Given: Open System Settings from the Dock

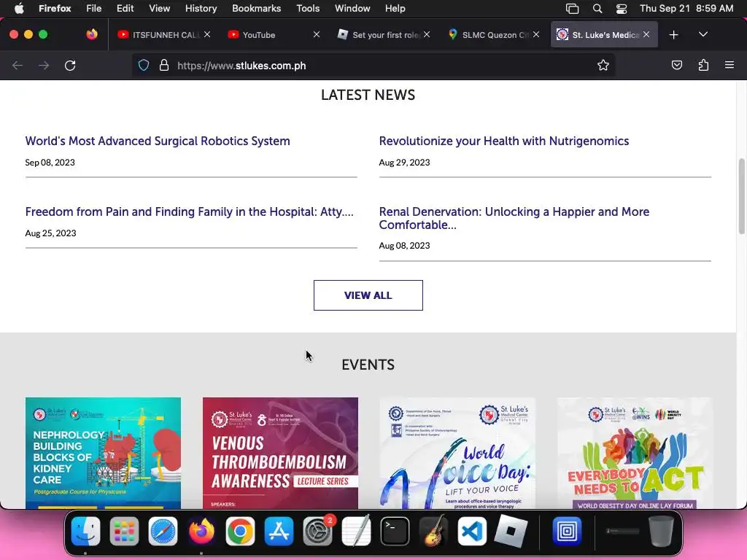Looking at the screenshot, I should (318, 531).
